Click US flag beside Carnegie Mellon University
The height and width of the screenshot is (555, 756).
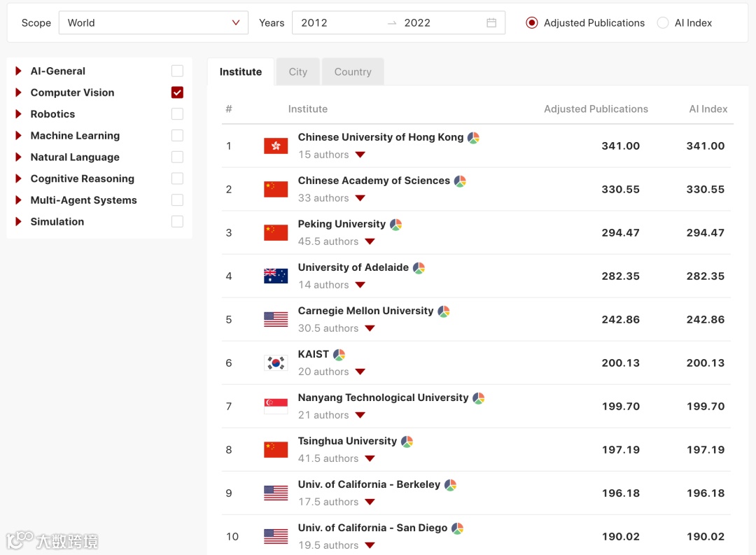click(x=276, y=319)
